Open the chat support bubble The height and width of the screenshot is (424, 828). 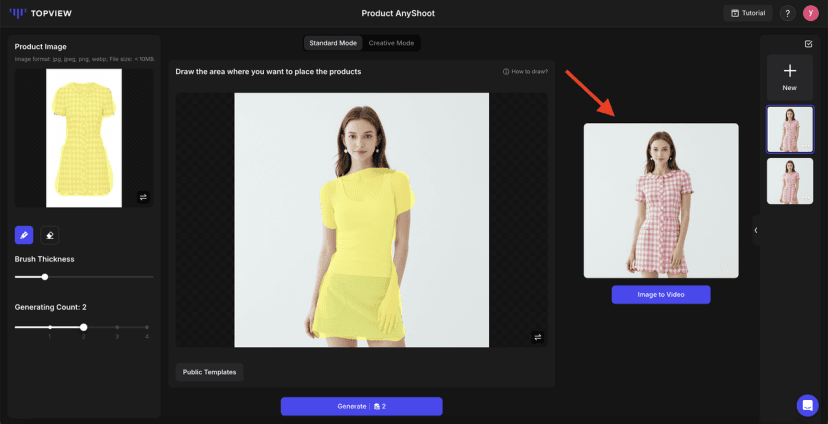(807, 405)
